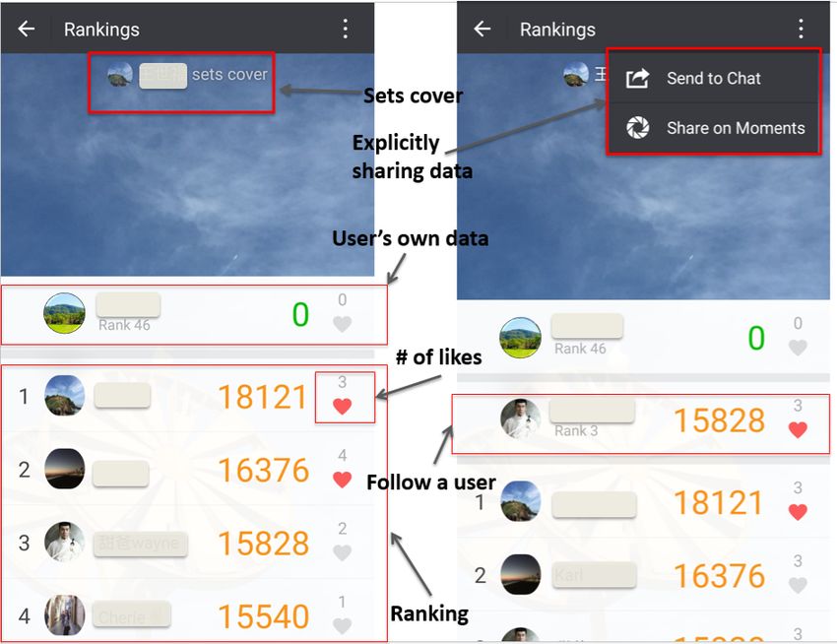The width and height of the screenshot is (837, 644).
Task: Click the Moments aperture icon
Action: click(x=637, y=128)
